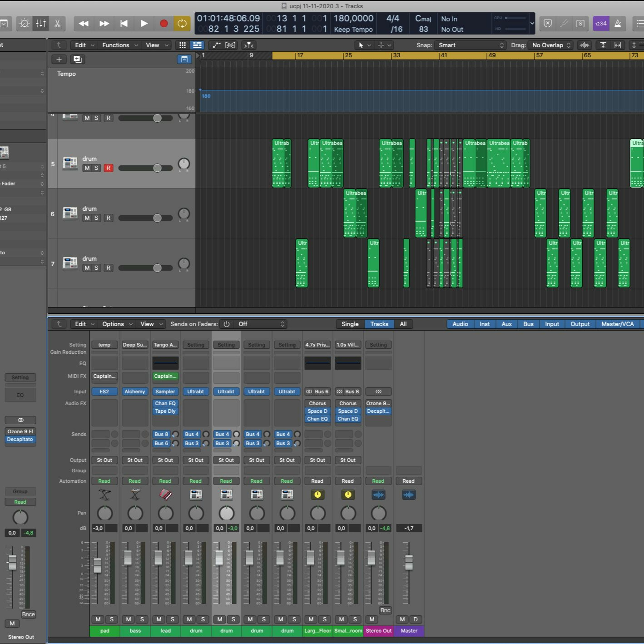
Task: Click the drum machine icon on track 5
Action: [70, 163]
